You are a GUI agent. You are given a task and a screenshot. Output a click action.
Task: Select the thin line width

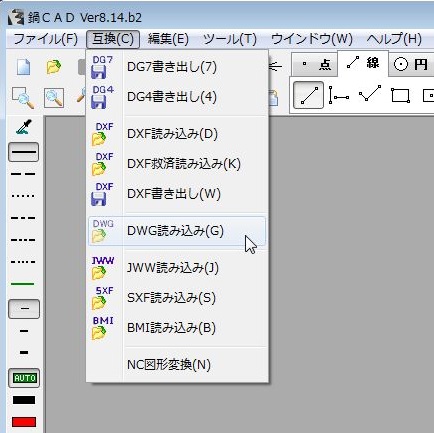point(24,309)
